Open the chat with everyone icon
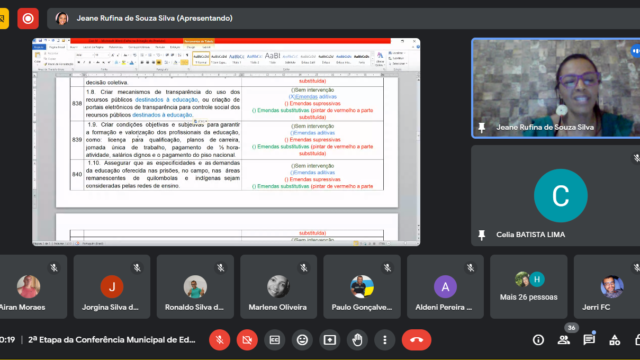Viewport: 640px width, 360px height. click(x=589, y=340)
